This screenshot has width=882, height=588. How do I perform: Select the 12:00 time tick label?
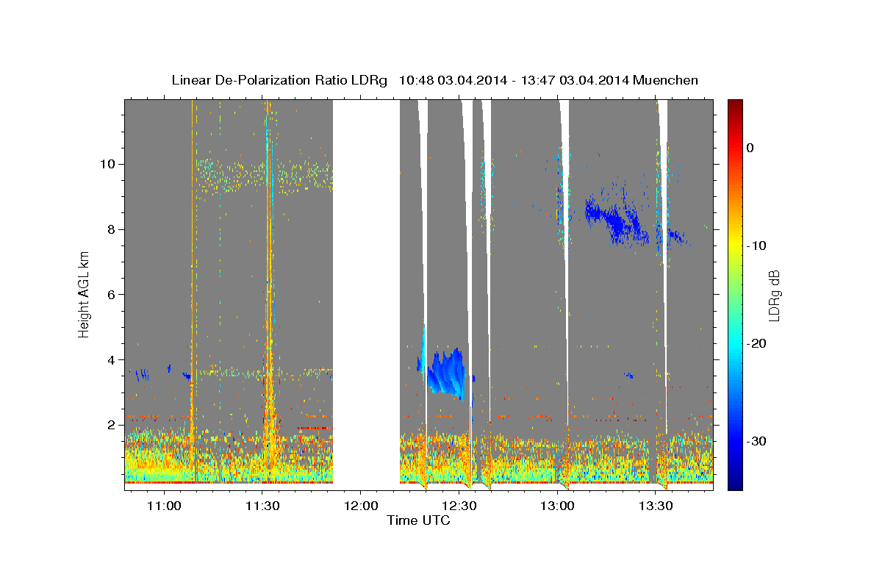(361, 506)
